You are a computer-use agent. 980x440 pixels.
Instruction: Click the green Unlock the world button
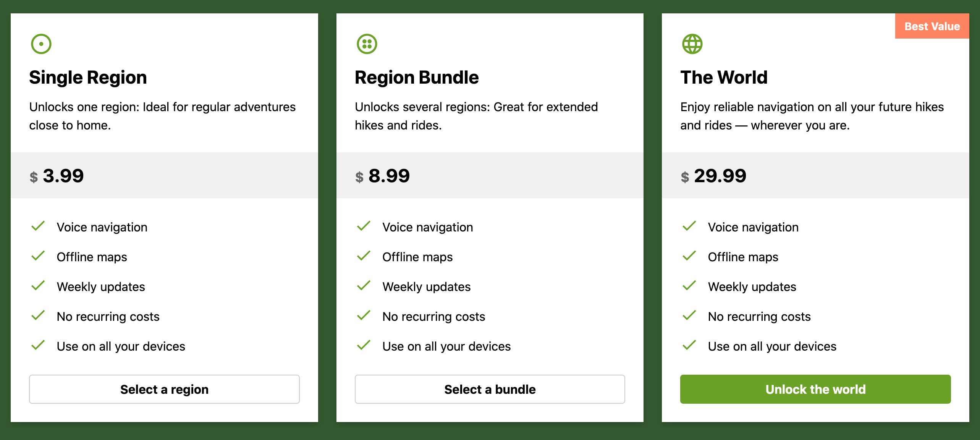[815, 389]
